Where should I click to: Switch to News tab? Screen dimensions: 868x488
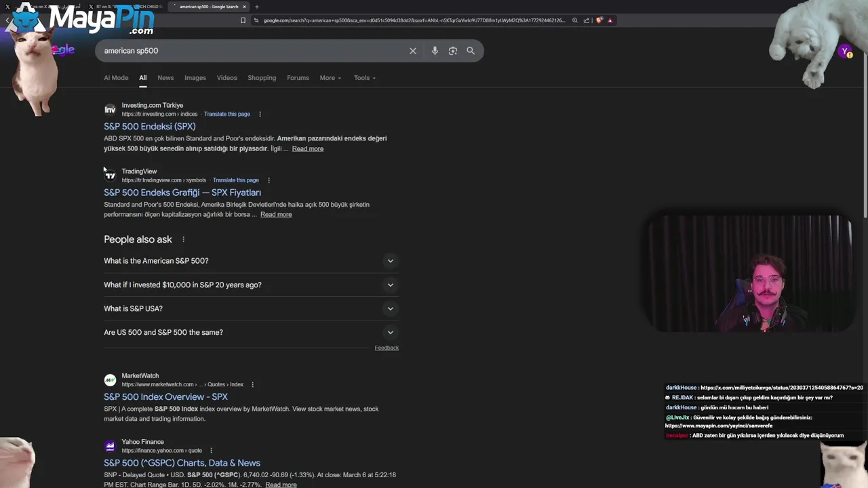165,78
